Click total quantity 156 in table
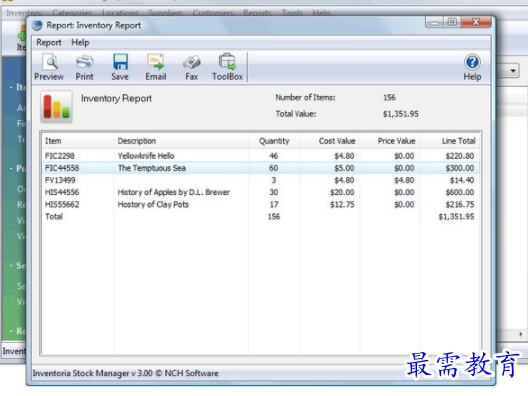Screen dimensions: 528x396 click(274, 217)
